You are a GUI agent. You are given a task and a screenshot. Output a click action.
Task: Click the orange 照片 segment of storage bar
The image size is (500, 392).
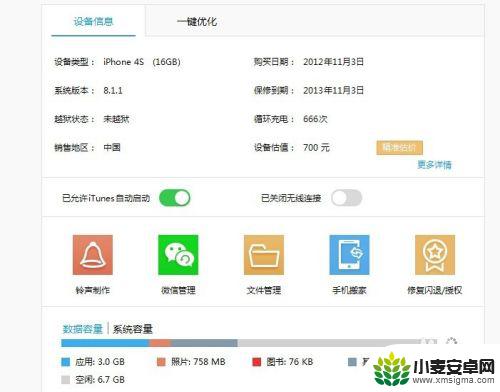pyautogui.click(x=160, y=343)
